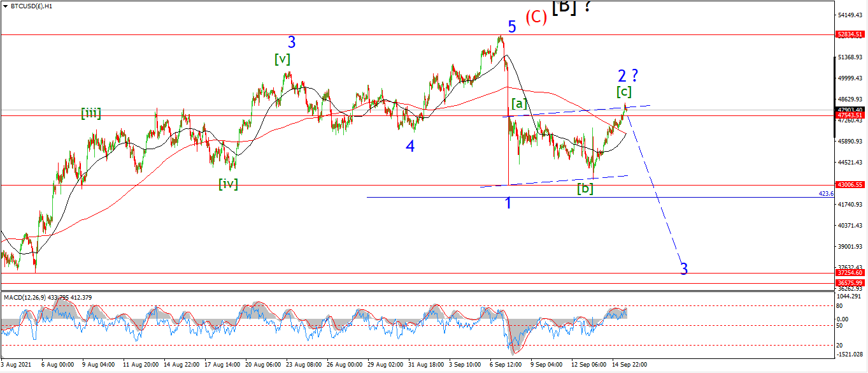Select the green [iv] wave label
This screenshot has height=373, width=868.
(x=228, y=184)
